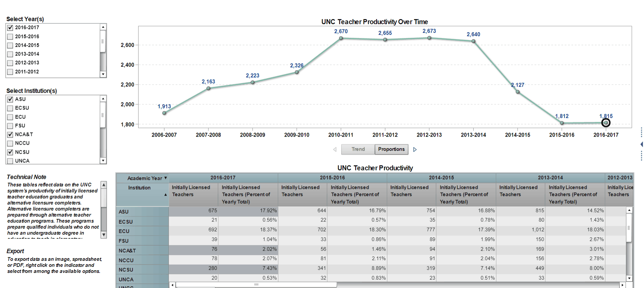Viewport: 644px width, 288px height.
Task: Click down arrow of Technical Note scrollbar
Action: (104, 235)
